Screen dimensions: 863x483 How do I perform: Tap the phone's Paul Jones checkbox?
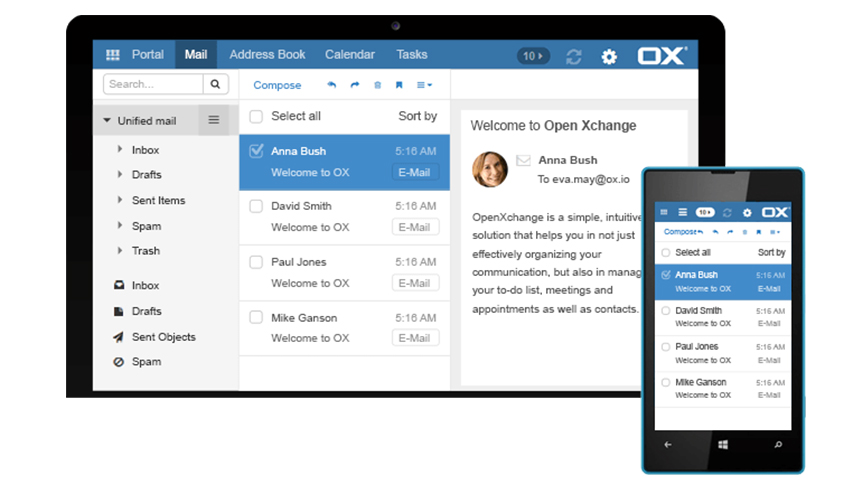point(666,347)
